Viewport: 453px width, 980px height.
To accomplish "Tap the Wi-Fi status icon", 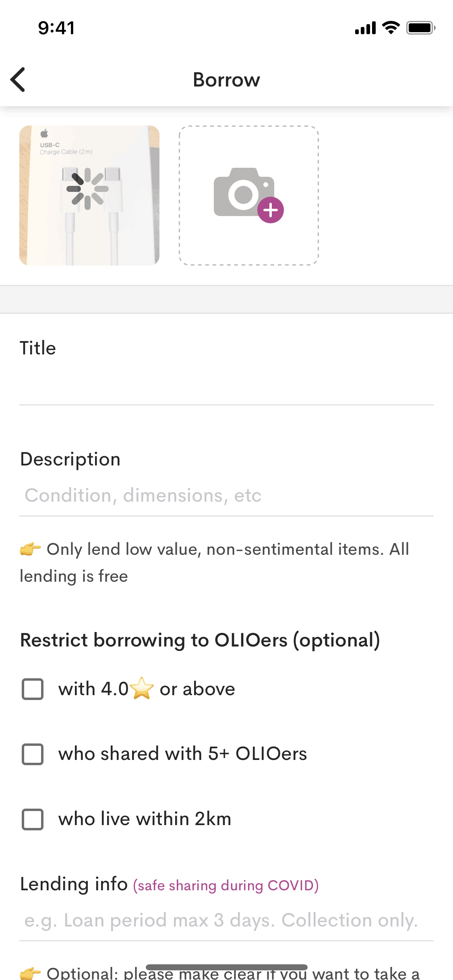I will [391, 28].
